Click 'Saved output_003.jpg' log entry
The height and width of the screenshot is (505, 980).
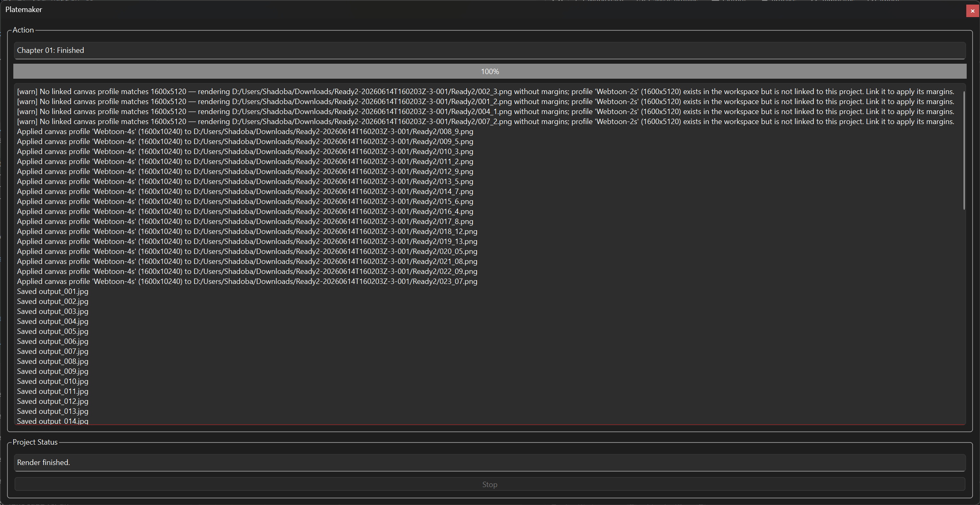[x=53, y=311]
